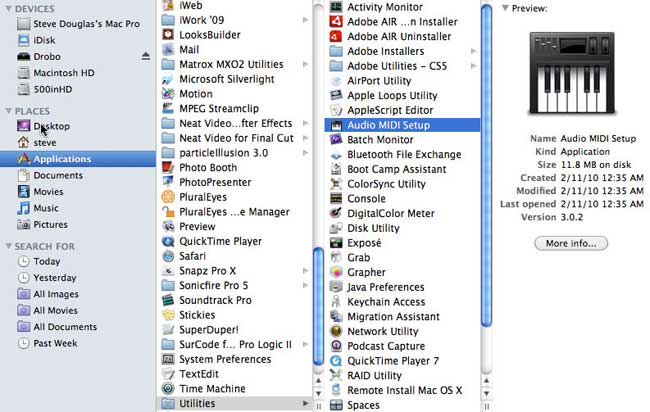Expand the Adobe Utilities – CS5 arrow
The height and width of the screenshot is (412, 650).
(473, 66)
